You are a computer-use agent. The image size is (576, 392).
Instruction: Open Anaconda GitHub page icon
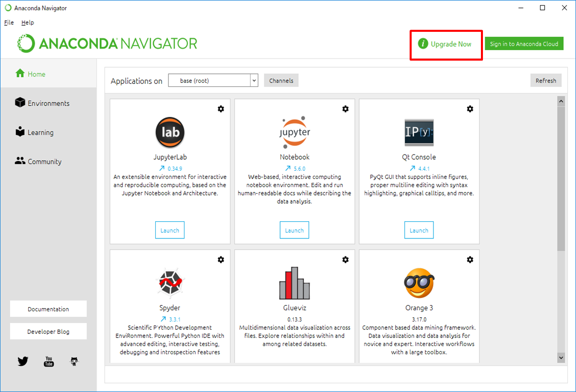click(74, 362)
